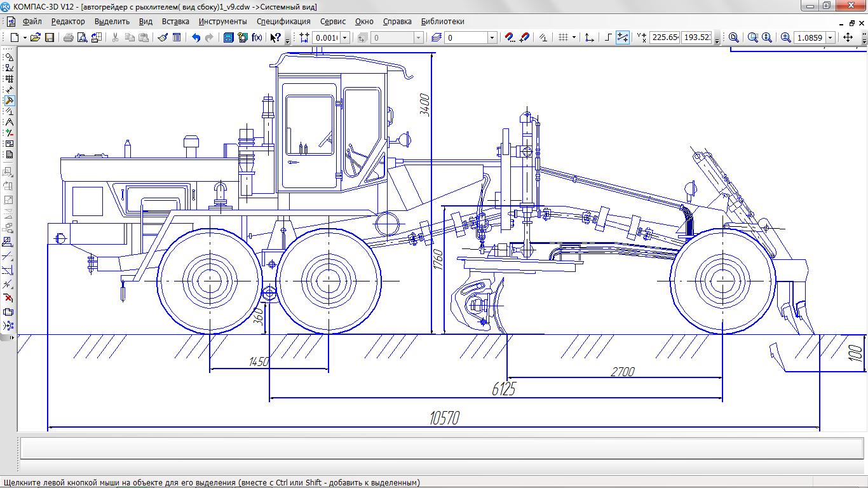Open the Инструменты menu
868x488 pixels.
pyautogui.click(x=222, y=21)
